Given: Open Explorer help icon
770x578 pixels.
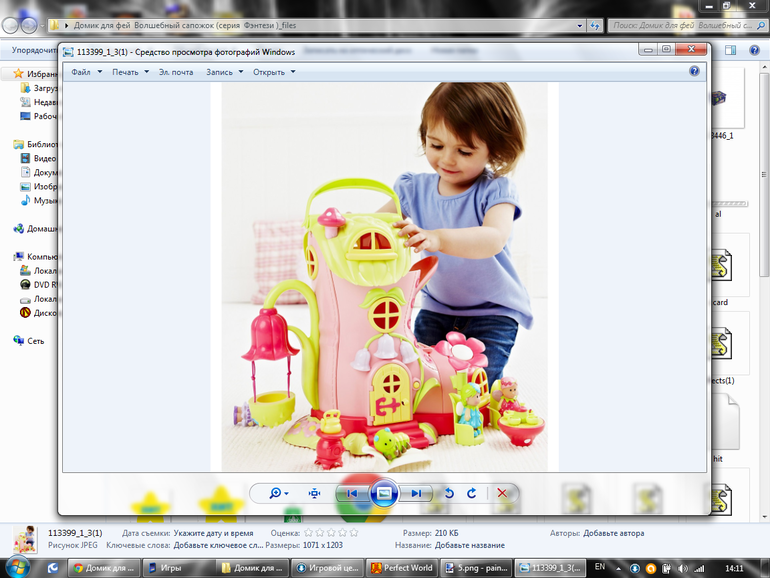Looking at the screenshot, I should click(x=754, y=50).
